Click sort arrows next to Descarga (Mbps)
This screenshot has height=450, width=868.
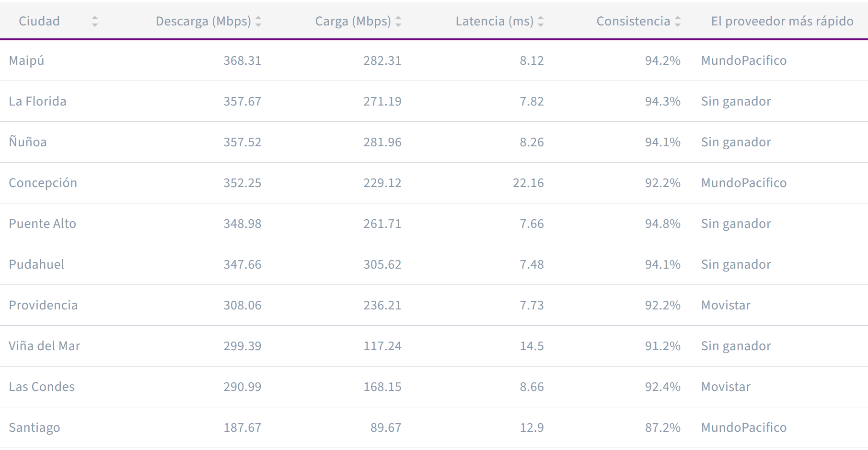(x=258, y=21)
